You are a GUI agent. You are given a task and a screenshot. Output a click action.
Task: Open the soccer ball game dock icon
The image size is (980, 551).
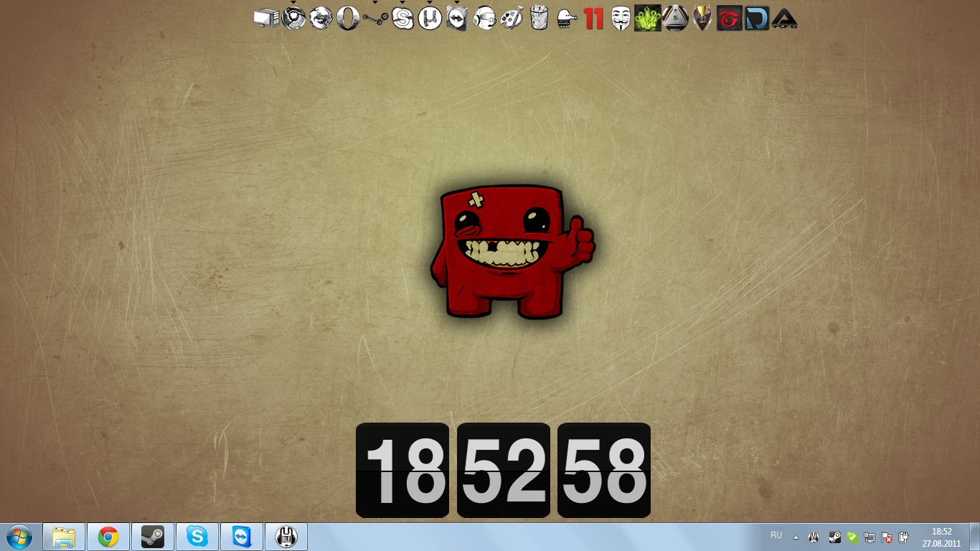coord(675,18)
